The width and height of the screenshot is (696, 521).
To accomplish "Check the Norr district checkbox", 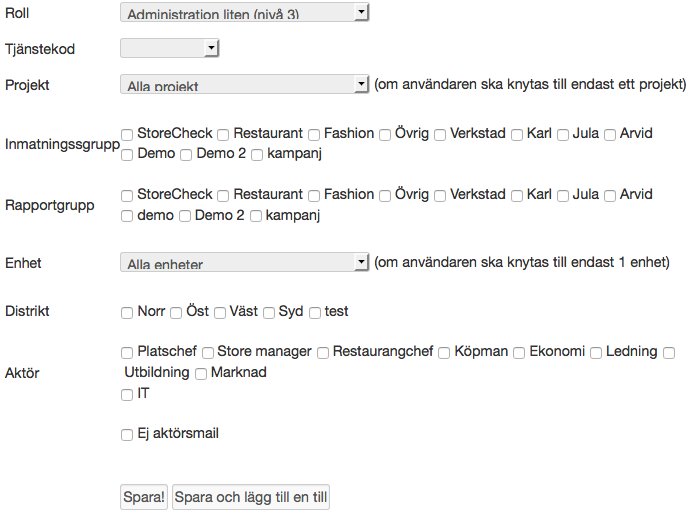I will pyautogui.click(x=127, y=313).
